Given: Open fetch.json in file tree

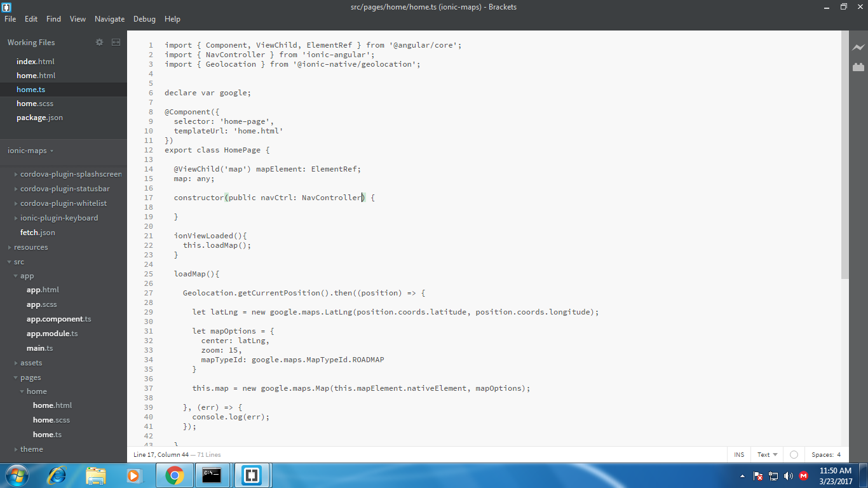Looking at the screenshot, I should [37, 233].
